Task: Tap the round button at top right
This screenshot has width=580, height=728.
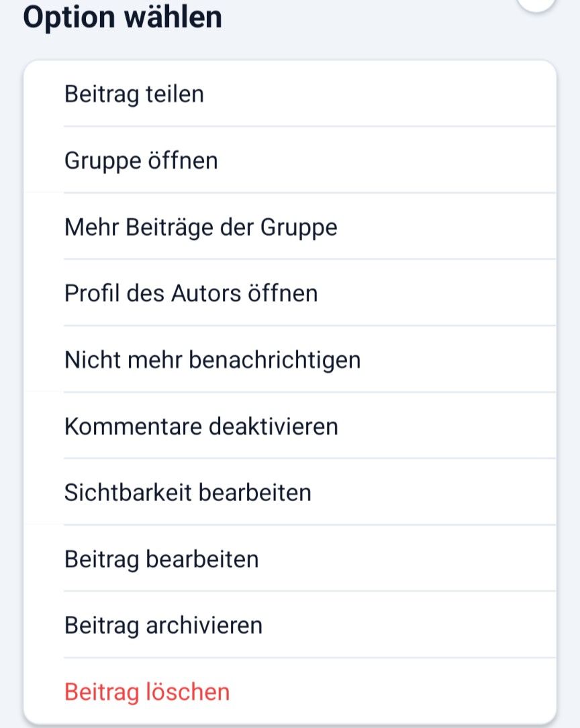Action: click(x=537, y=4)
